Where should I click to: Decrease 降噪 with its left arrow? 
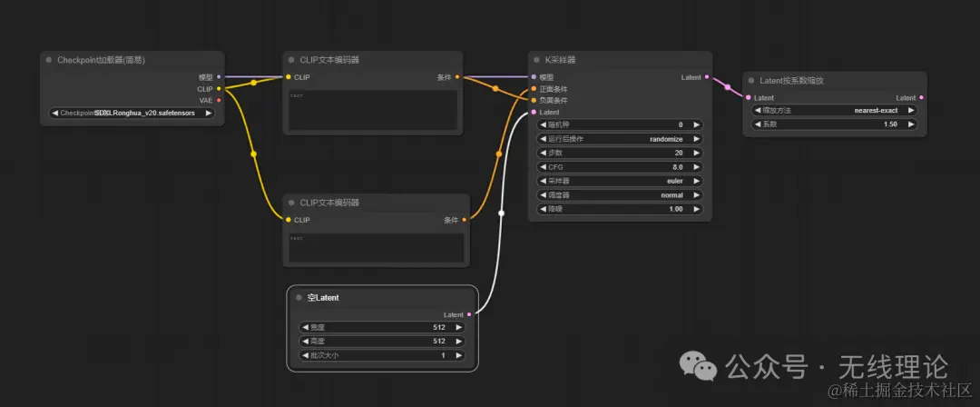(544, 209)
